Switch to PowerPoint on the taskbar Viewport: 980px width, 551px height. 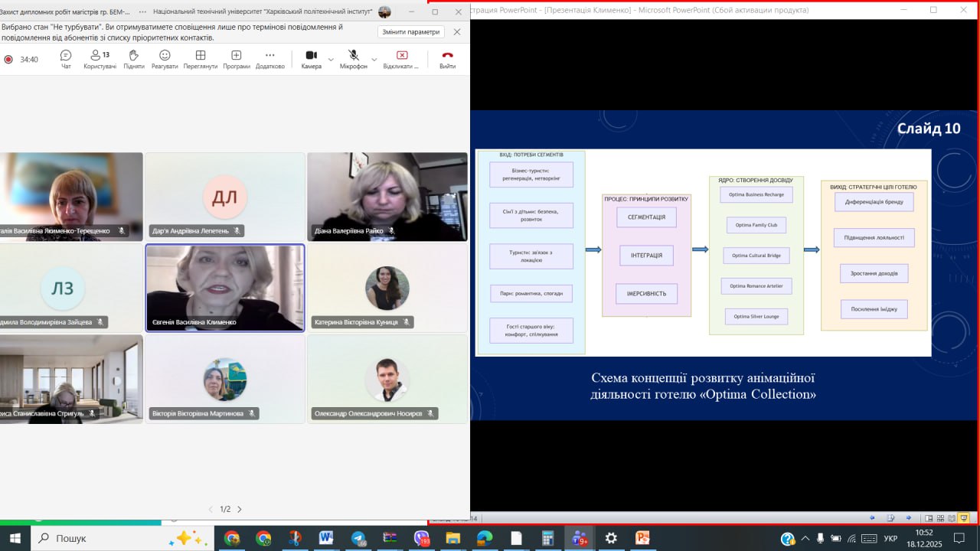tap(642, 538)
